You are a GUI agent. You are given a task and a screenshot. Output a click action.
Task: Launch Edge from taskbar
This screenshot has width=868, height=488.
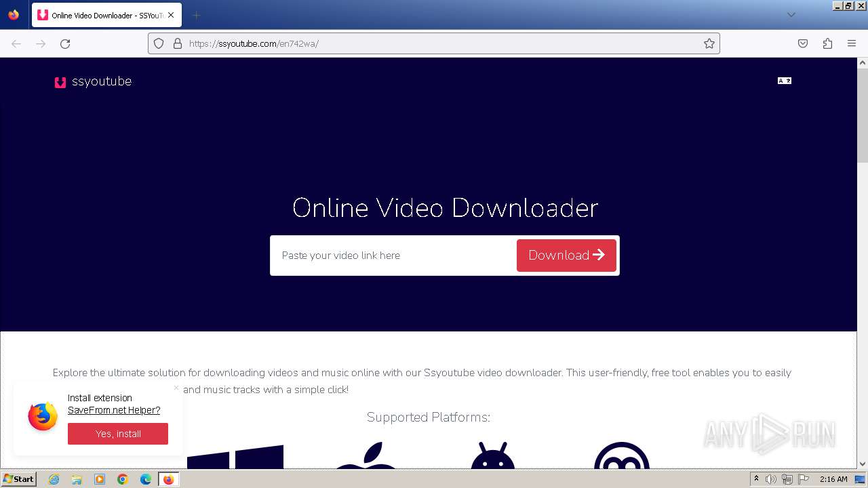pyautogui.click(x=146, y=479)
